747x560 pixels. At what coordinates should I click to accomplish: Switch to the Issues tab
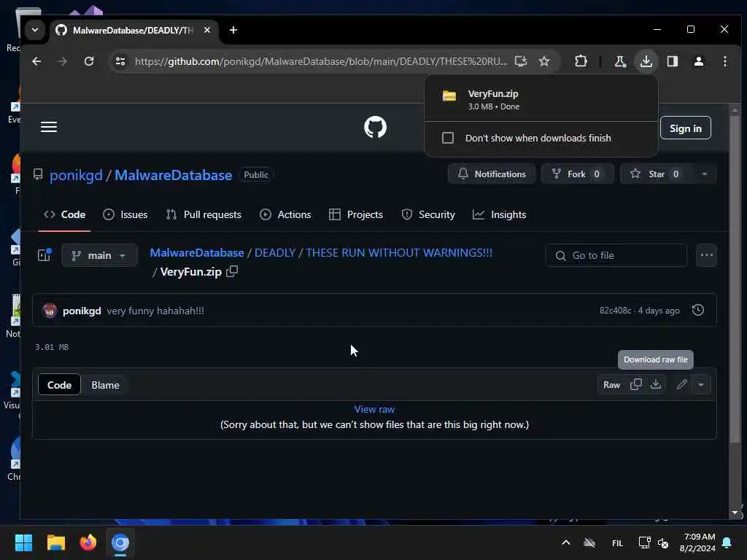coord(125,215)
